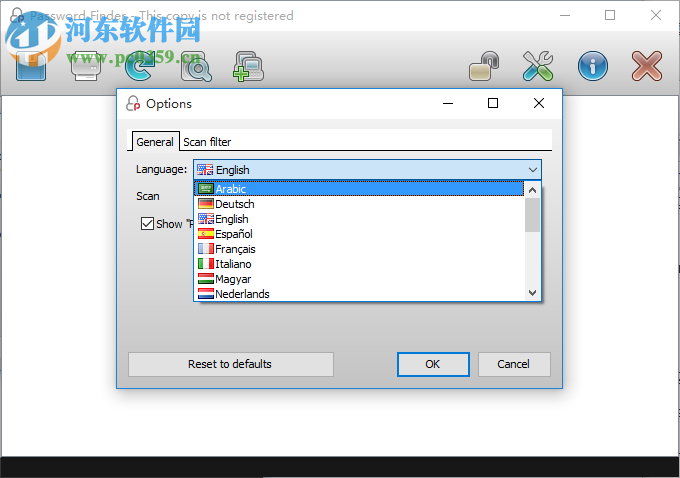Close the Password Finder main window
The width and height of the screenshot is (680, 478).
(x=656, y=15)
